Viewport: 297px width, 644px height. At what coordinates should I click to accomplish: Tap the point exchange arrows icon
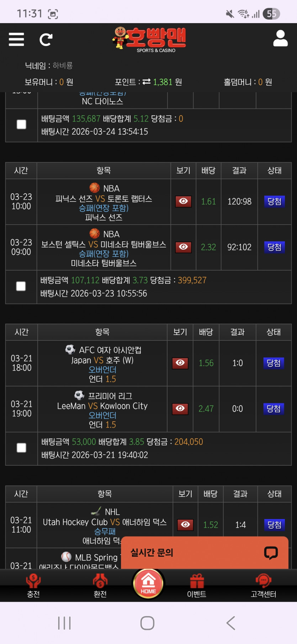pos(147,82)
